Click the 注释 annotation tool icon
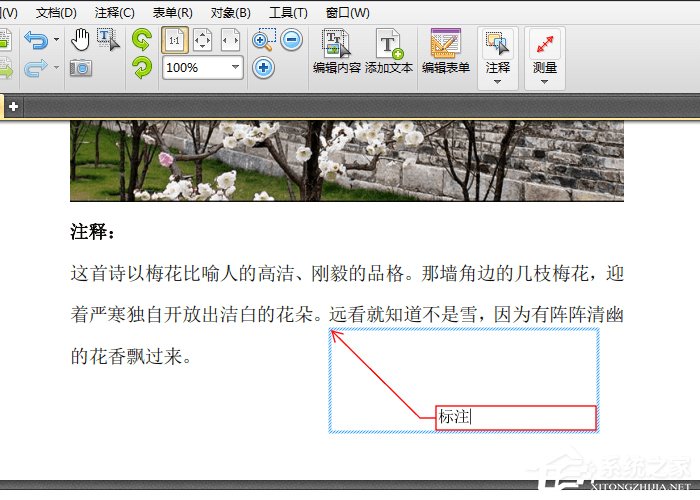Screen dimensions: 700x500 [497, 44]
